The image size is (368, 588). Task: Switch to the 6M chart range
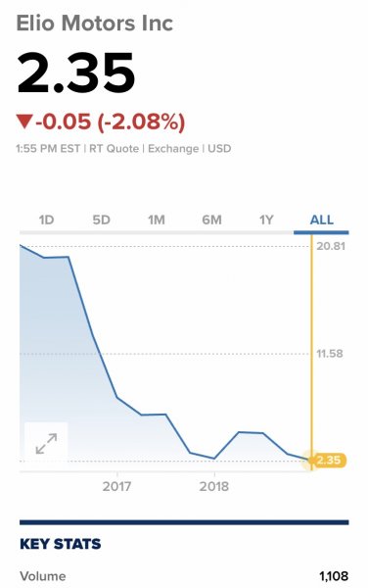[x=211, y=220]
